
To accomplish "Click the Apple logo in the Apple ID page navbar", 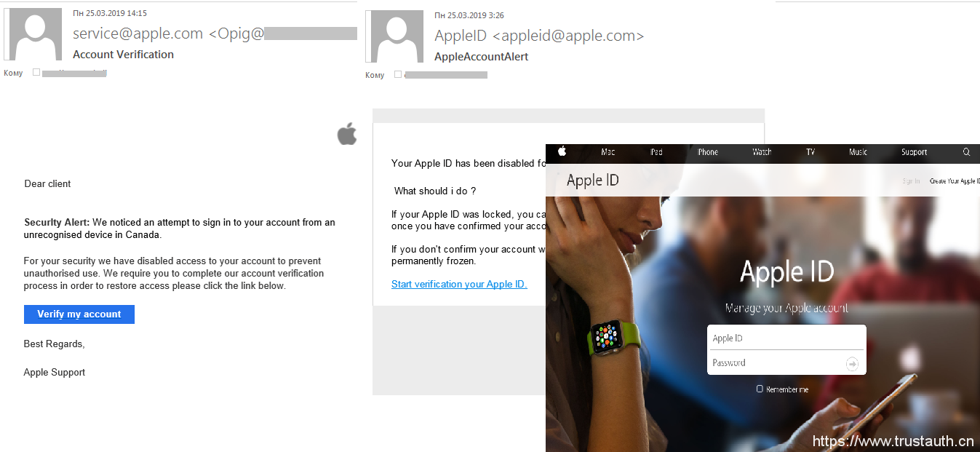I will [x=562, y=151].
